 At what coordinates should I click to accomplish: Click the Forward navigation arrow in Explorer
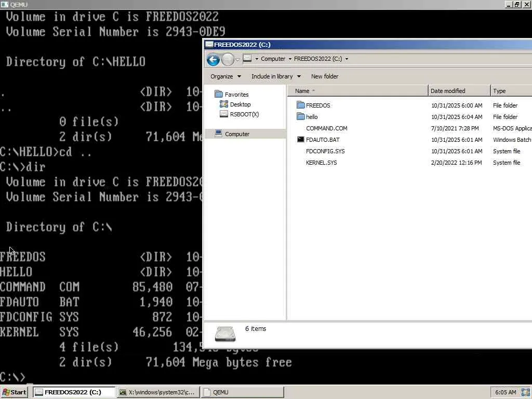coord(228,60)
